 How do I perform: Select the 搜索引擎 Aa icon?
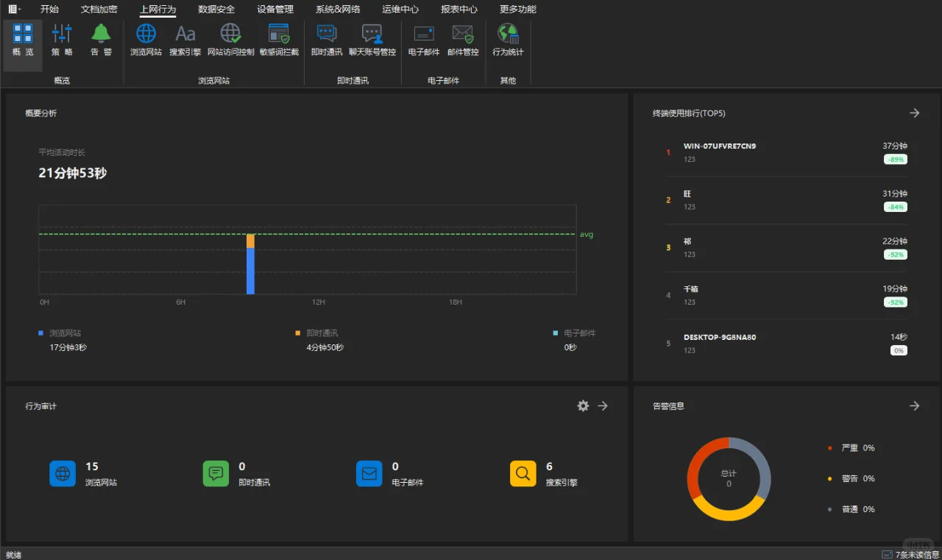pyautogui.click(x=185, y=34)
